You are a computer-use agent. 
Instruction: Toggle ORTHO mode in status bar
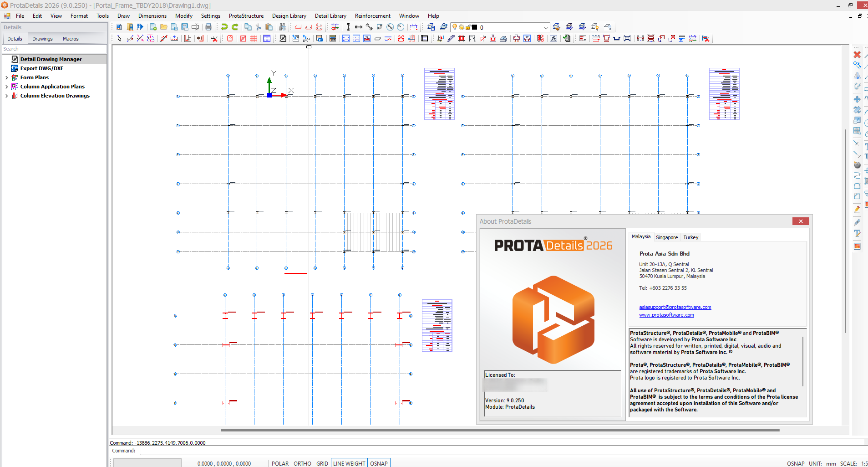[x=302, y=463]
